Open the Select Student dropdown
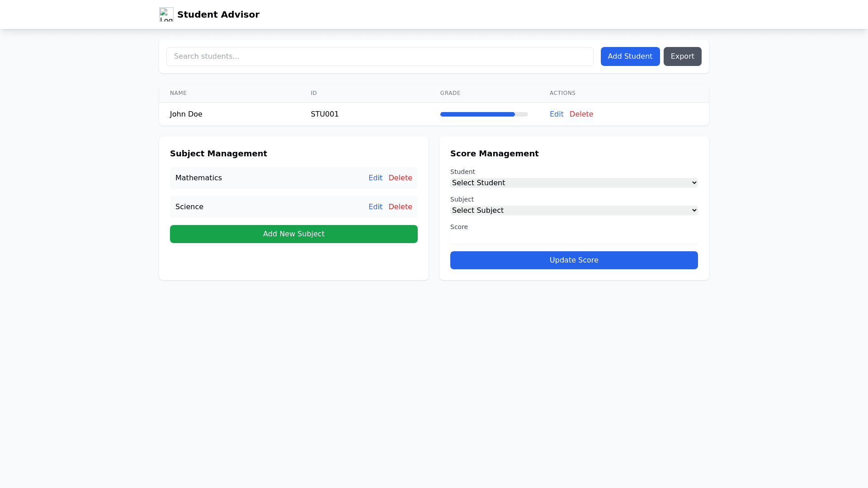Viewport: 868px width, 488px height. [x=574, y=183]
